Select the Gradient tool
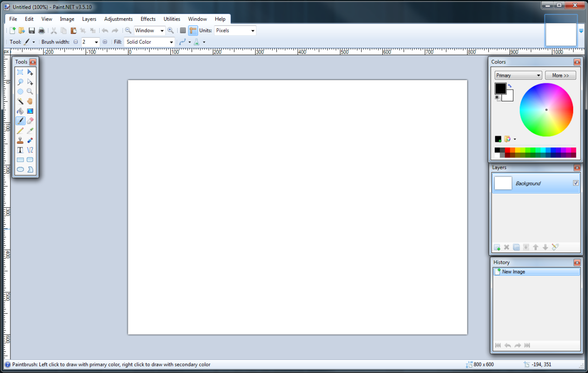Screen dimensions: 588x373 click(x=30, y=111)
